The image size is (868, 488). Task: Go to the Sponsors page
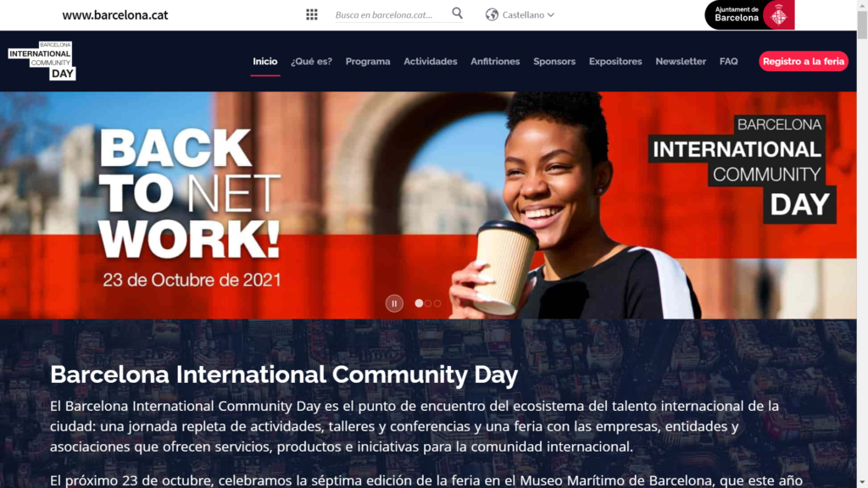pos(554,61)
